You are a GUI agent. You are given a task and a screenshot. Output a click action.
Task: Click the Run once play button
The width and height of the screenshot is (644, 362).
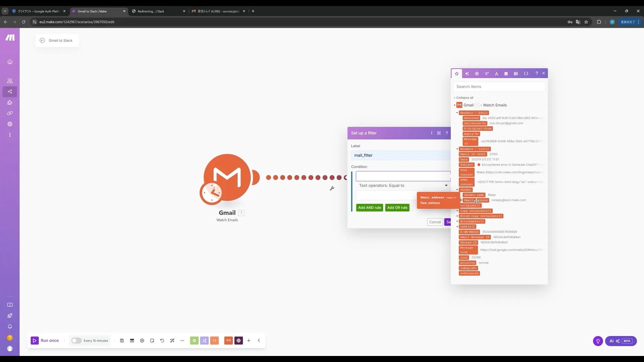point(35,341)
